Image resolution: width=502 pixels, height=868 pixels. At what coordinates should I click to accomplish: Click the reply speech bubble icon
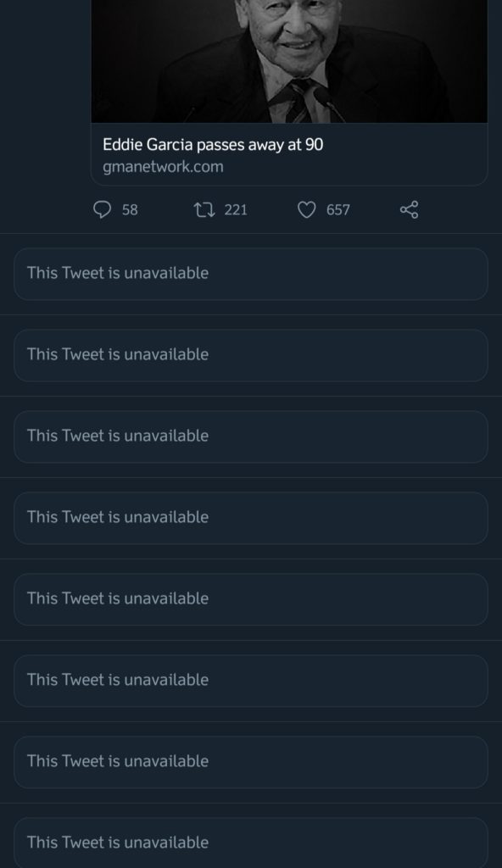click(103, 210)
